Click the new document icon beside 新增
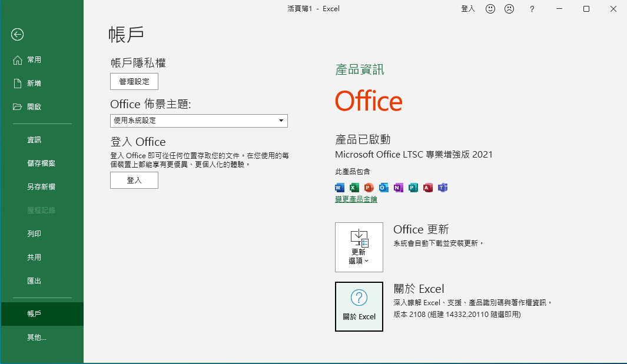Screen dimensions: 627x364 (17, 83)
